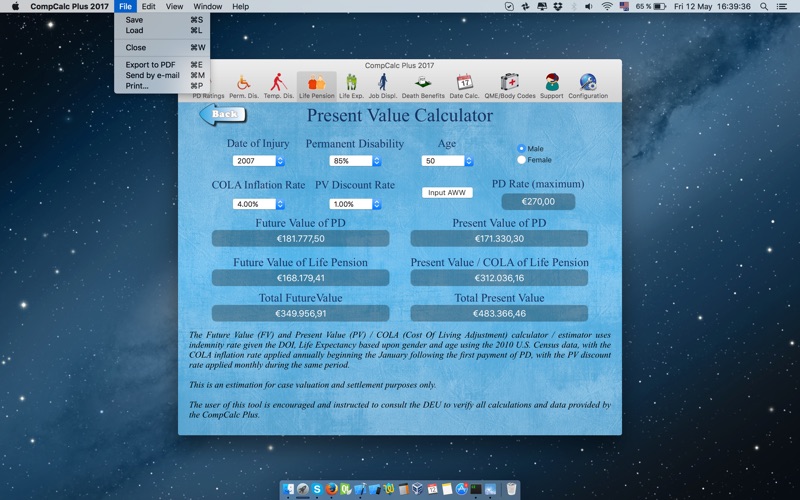
Task: Open the Support tool
Action: 552,86
